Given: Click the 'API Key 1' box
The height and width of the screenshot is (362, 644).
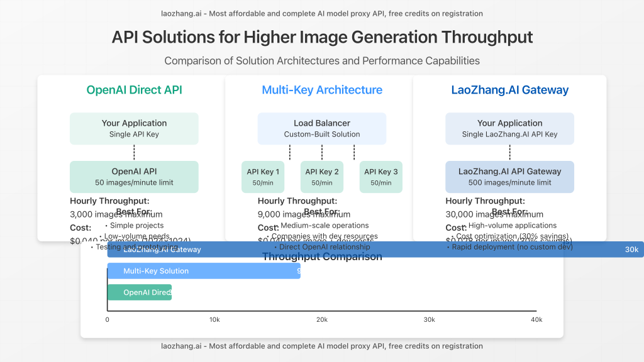Looking at the screenshot, I should coord(263,177).
